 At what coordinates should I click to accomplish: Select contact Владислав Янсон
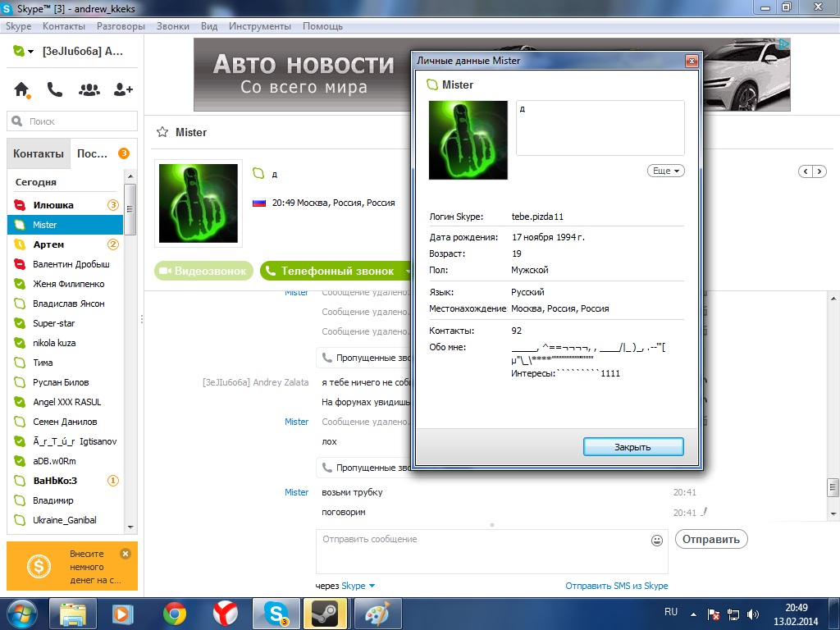[x=66, y=304]
